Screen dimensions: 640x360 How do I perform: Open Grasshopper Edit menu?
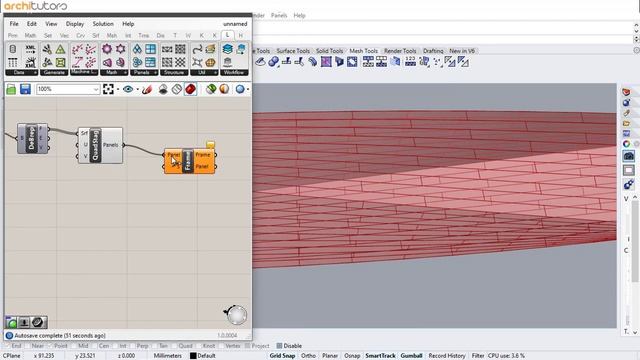pyautogui.click(x=31, y=24)
